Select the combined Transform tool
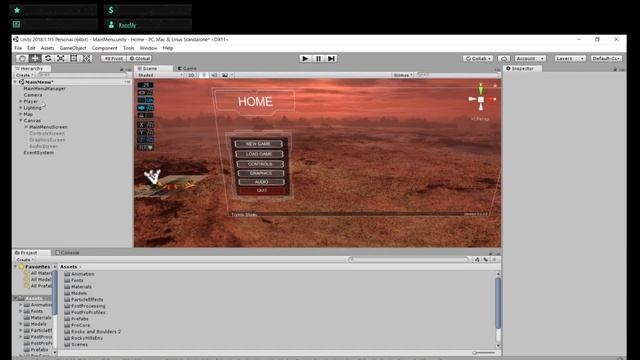The image size is (640, 360). pos(87,58)
